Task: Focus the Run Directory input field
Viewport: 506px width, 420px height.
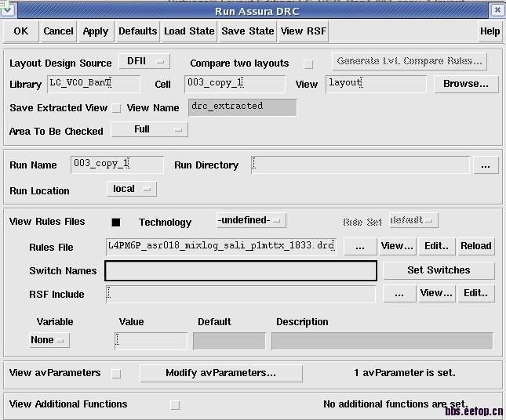Action: coord(360,165)
